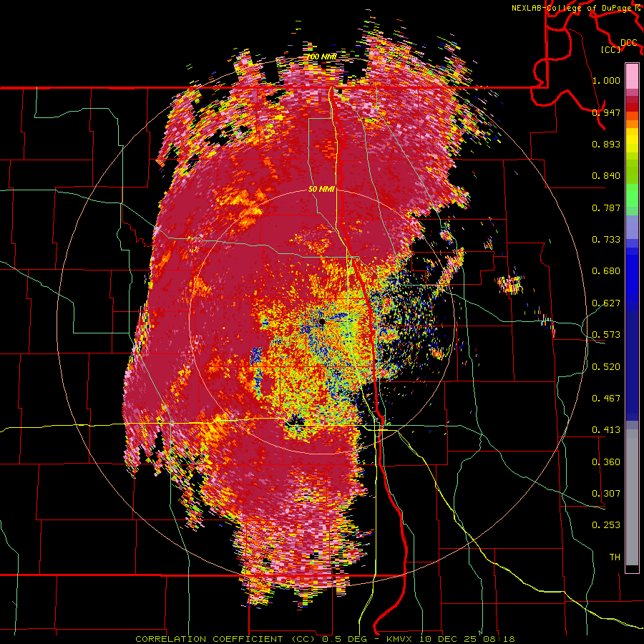644x644 pixels.
Task: Click the 0.5 DEG elevation text
Action: tap(344, 639)
